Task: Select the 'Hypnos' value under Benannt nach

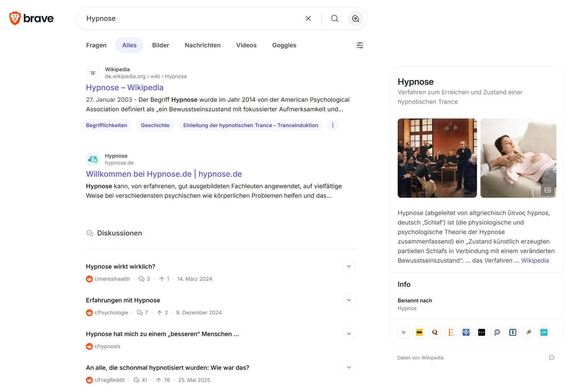Action: 407,308
